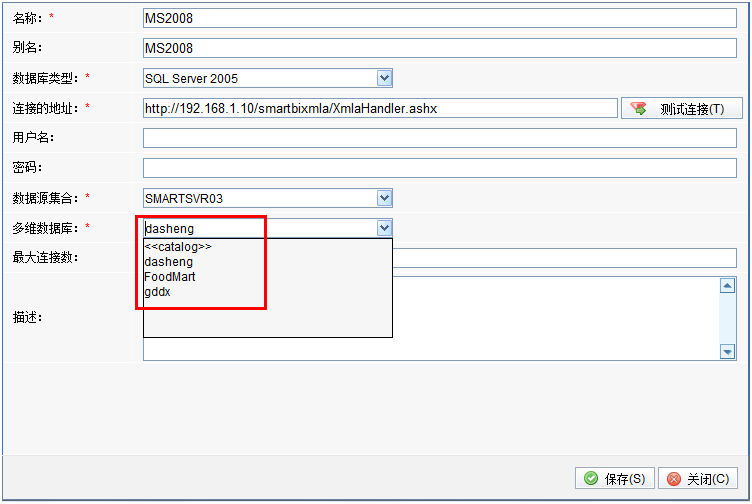Click the test connection funnel icon
This screenshot has height=504, width=752.
tap(638, 108)
